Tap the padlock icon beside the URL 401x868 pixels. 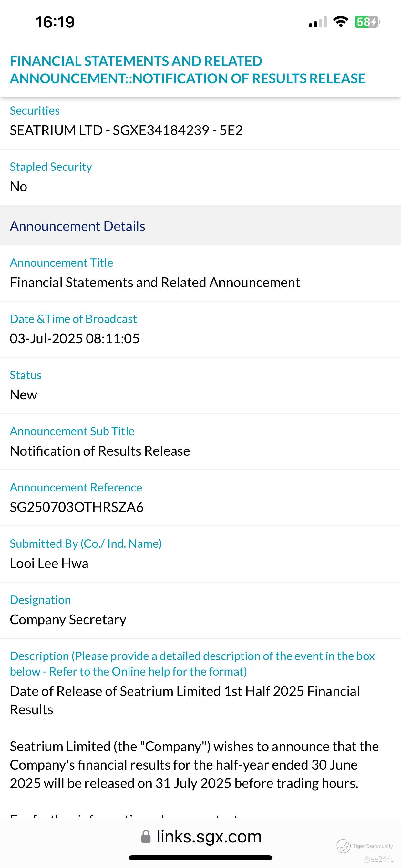[x=146, y=837]
